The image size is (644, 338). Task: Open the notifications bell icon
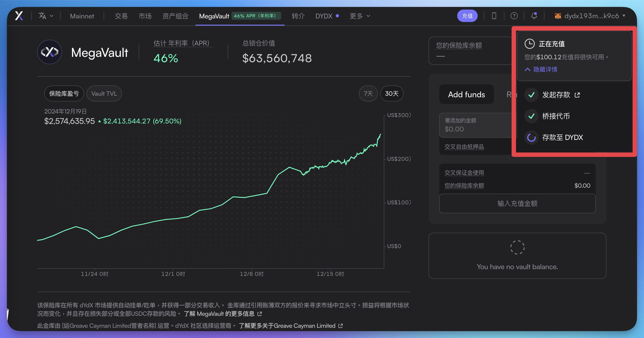[x=534, y=16]
